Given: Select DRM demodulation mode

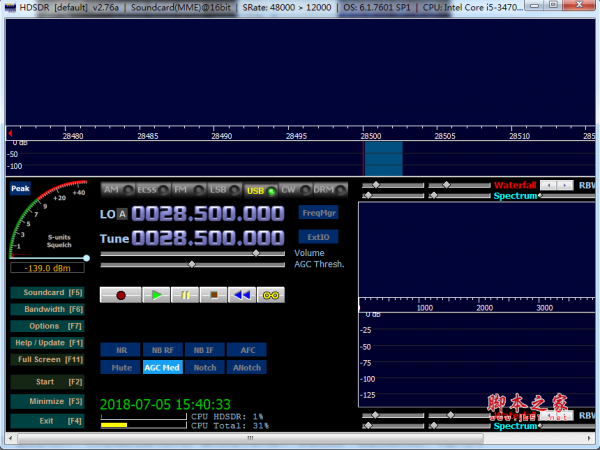Looking at the screenshot, I should click(x=330, y=190).
